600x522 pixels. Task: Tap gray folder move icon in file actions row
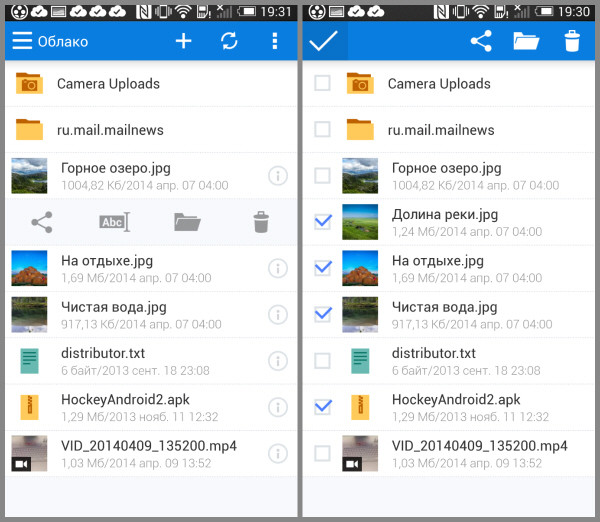(187, 222)
